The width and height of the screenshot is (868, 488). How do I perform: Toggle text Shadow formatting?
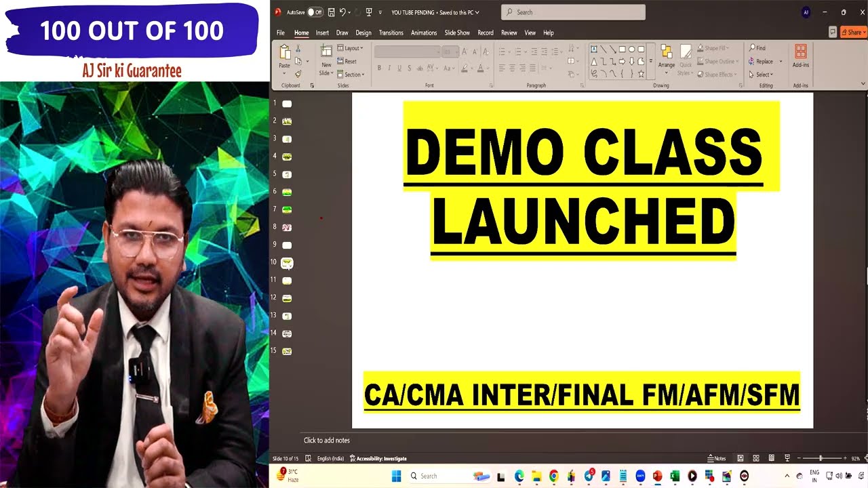(x=410, y=68)
